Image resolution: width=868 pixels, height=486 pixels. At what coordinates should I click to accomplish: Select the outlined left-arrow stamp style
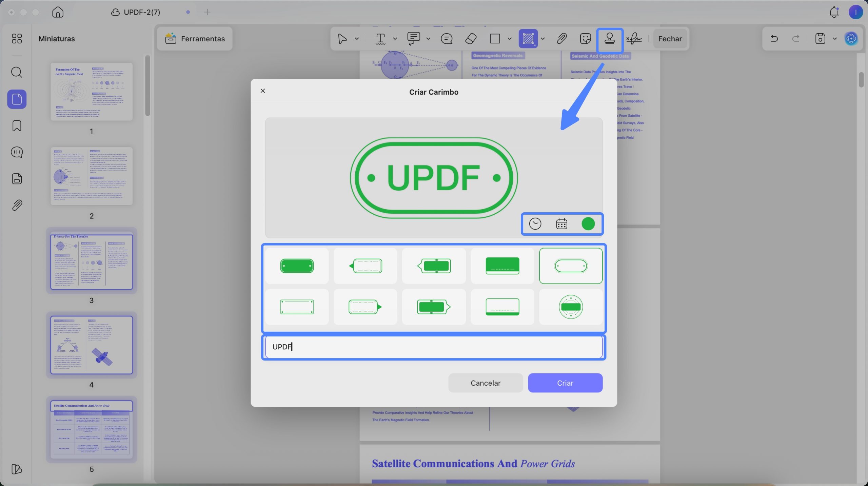click(366, 266)
